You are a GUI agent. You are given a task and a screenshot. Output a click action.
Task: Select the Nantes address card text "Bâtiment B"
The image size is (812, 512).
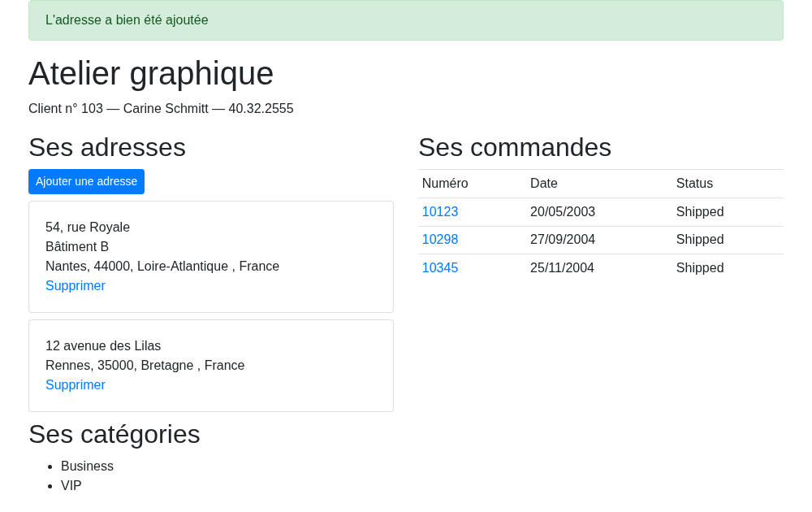pyautogui.click(x=77, y=247)
